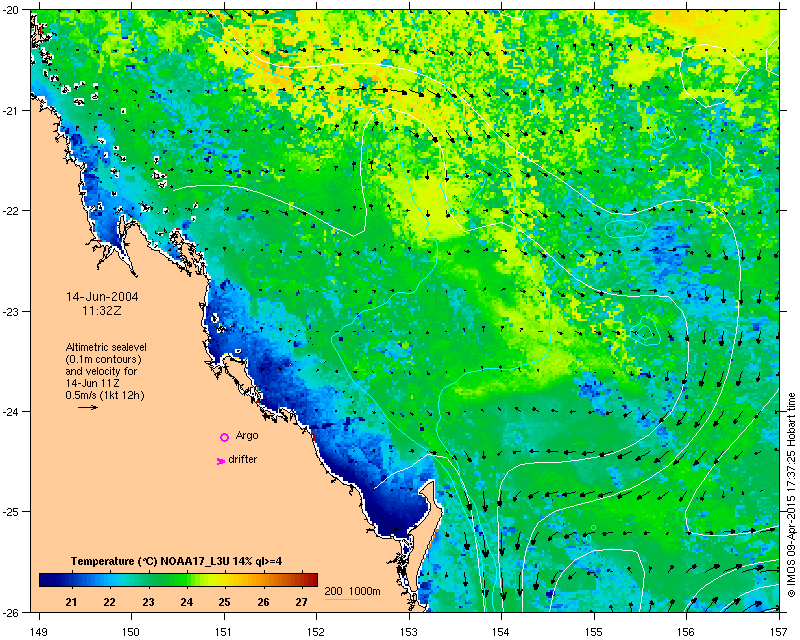
Task: Click the colorbar tick label 24
Action: (186, 602)
